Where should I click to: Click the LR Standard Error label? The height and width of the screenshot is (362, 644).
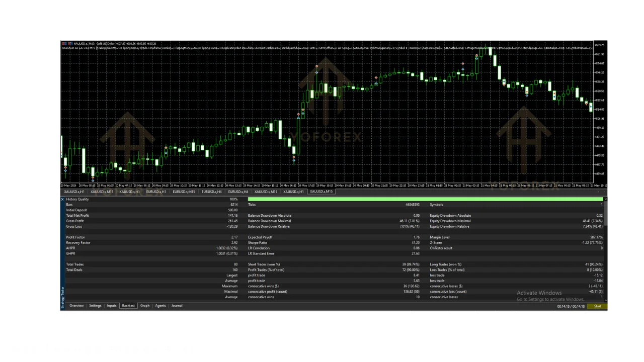pyautogui.click(x=260, y=253)
